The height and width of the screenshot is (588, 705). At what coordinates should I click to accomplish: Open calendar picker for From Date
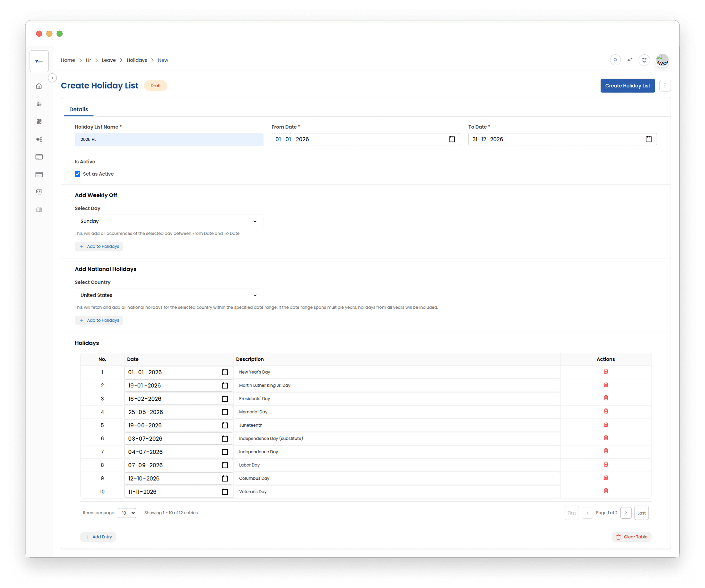[x=451, y=139]
